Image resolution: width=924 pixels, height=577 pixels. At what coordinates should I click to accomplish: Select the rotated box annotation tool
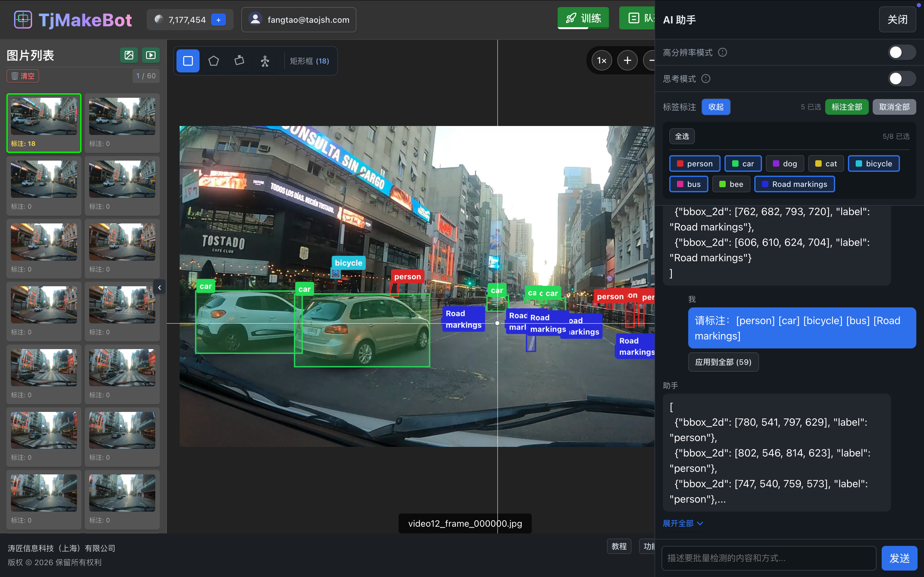[x=239, y=61]
